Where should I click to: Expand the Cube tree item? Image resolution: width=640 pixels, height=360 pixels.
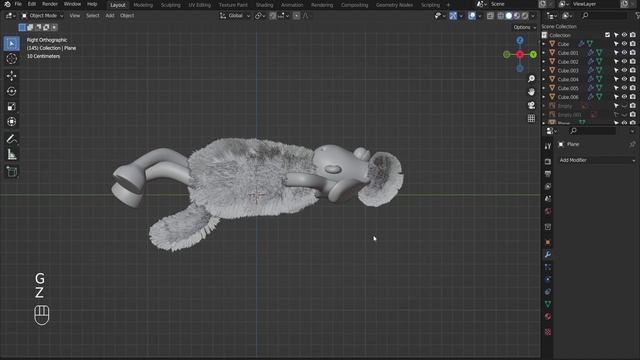pyautogui.click(x=544, y=44)
